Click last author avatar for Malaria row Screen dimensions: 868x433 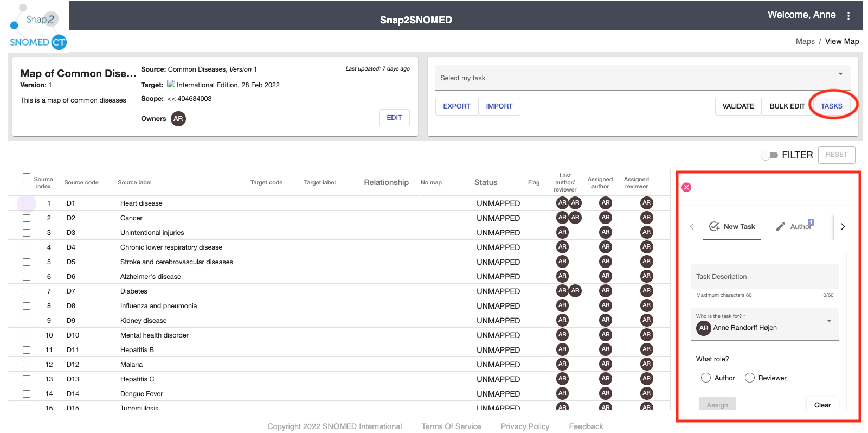(562, 364)
